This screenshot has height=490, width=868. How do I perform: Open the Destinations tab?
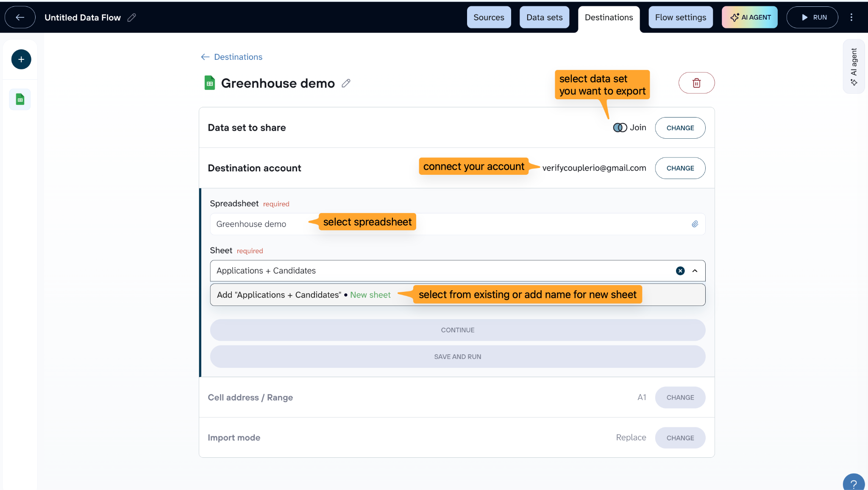[609, 17]
